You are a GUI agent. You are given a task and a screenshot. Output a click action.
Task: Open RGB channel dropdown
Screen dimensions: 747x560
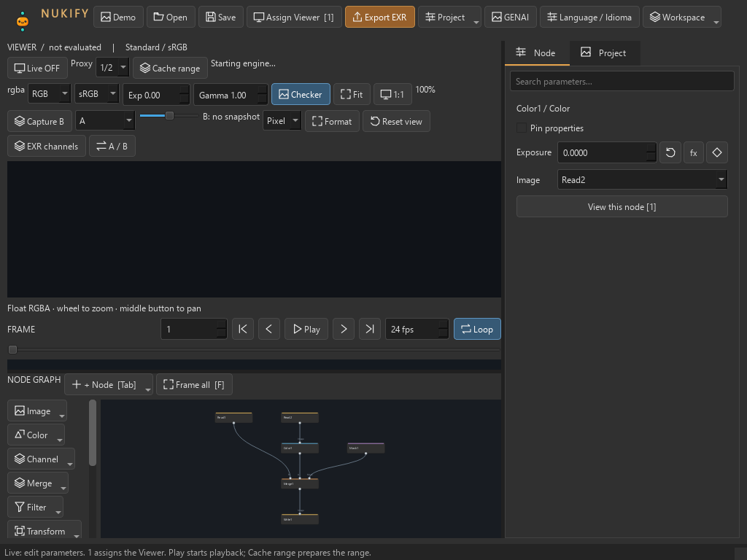point(49,94)
